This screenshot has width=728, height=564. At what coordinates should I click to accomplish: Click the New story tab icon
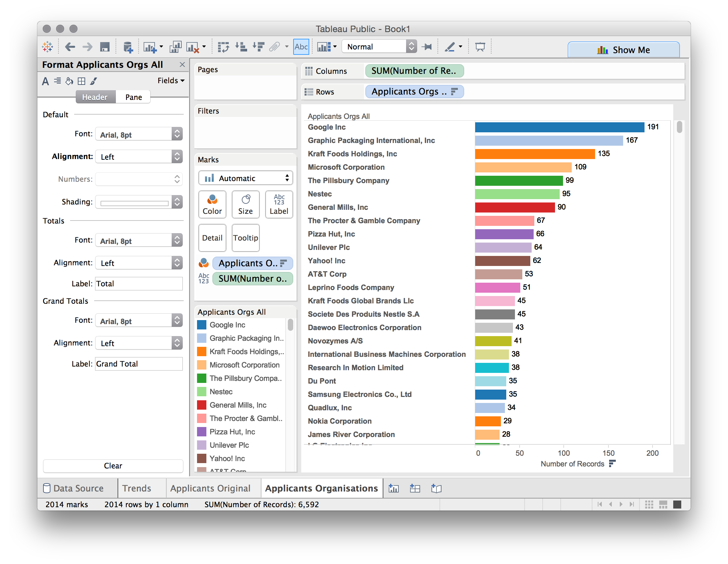point(436,488)
